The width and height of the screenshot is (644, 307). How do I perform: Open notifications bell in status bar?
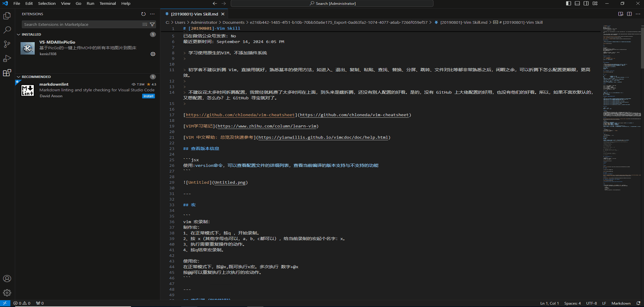coord(638,303)
